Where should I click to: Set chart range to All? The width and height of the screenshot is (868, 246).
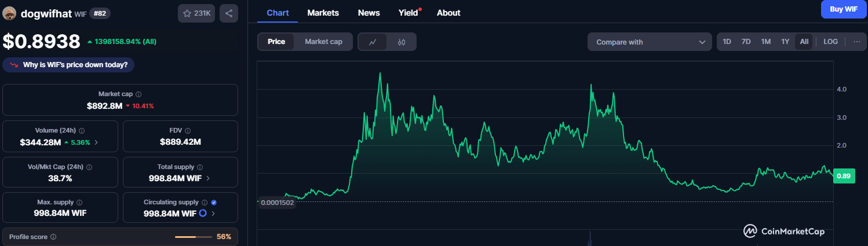[x=804, y=42]
